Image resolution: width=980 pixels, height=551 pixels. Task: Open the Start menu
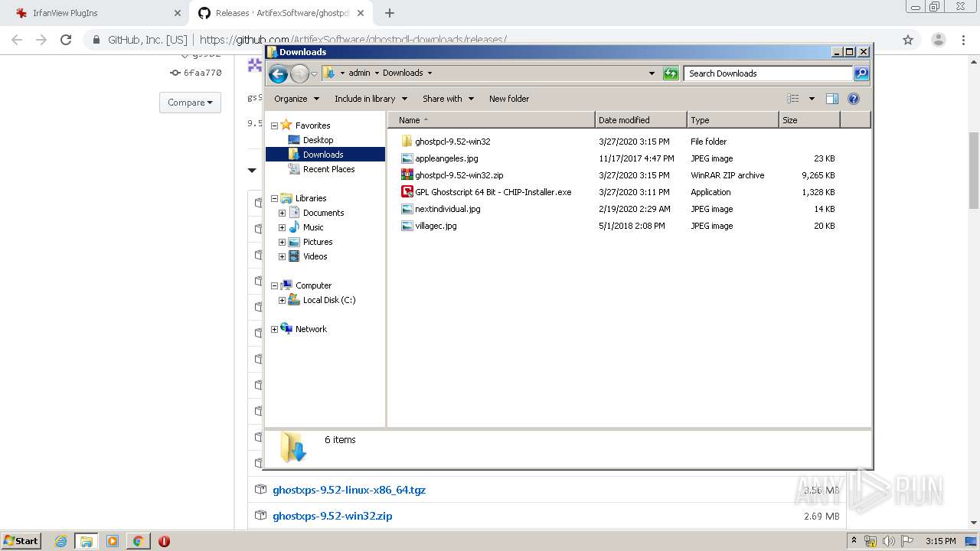[x=21, y=541]
